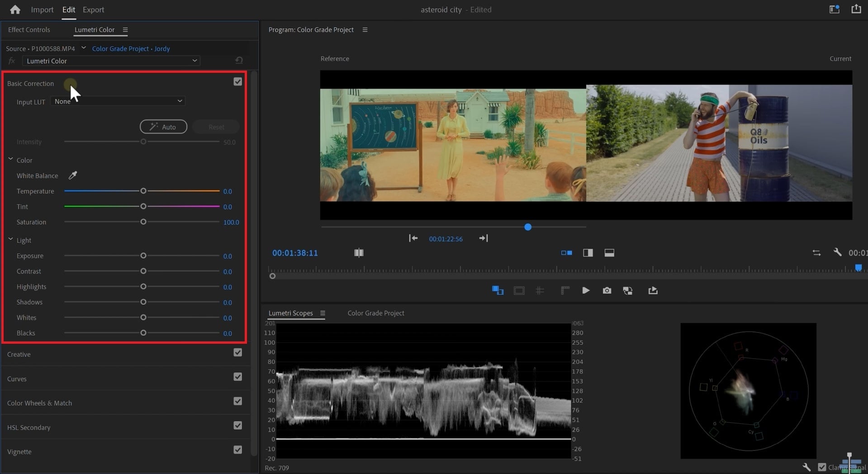
Task: Click the Reset Effect arrow icon
Action: pos(239,61)
